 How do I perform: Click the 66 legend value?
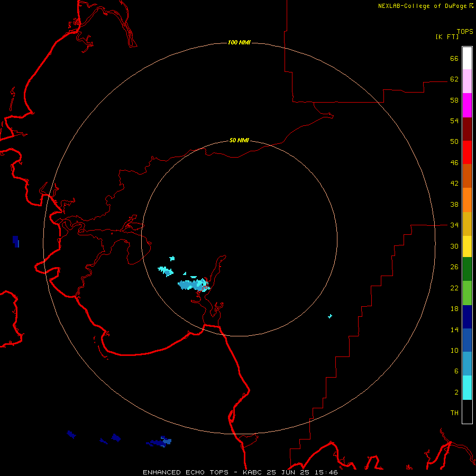pyautogui.click(x=454, y=59)
